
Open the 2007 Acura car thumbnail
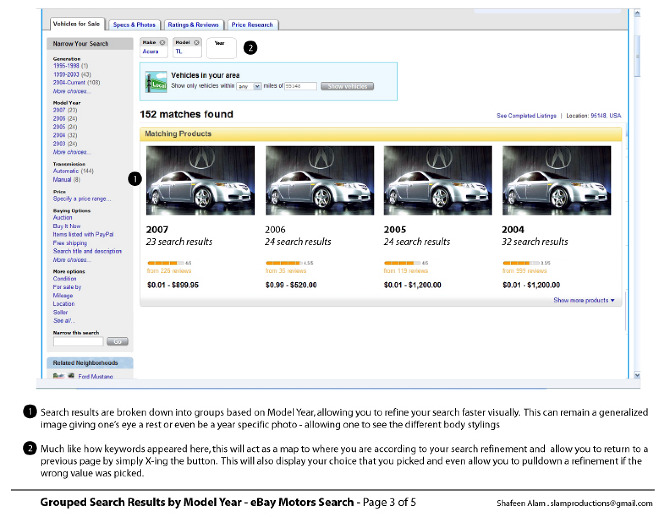(200, 180)
